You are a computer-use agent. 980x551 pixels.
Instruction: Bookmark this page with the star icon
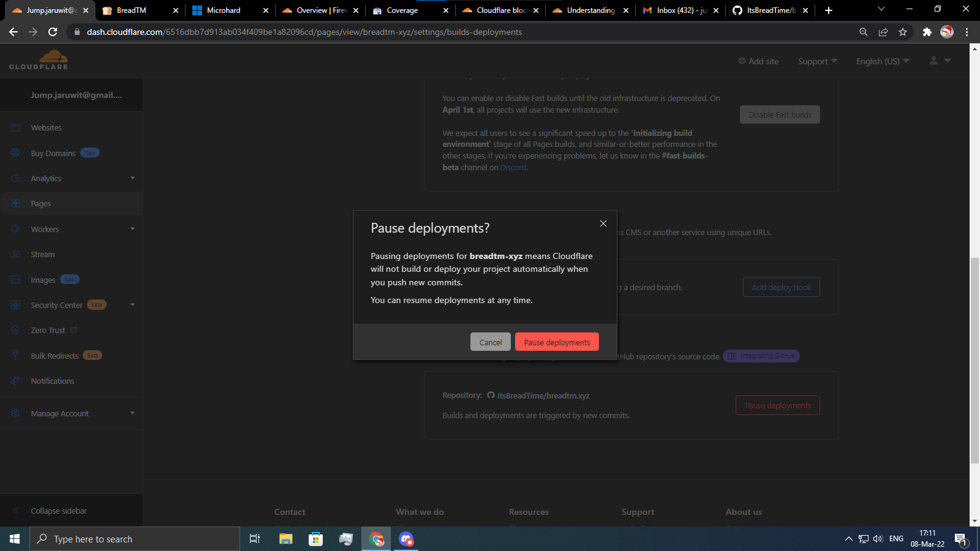(903, 32)
